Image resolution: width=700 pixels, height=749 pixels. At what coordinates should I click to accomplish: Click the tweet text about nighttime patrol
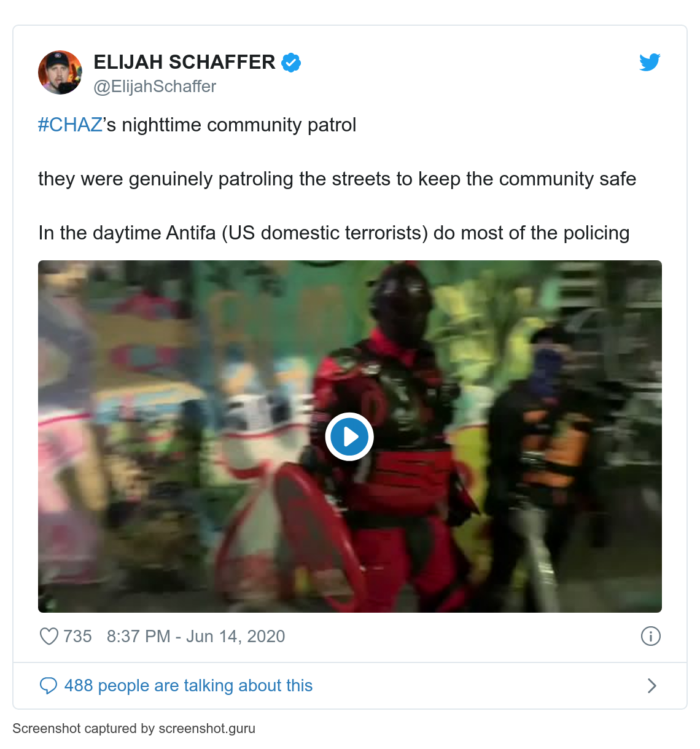(x=197, y=125)
